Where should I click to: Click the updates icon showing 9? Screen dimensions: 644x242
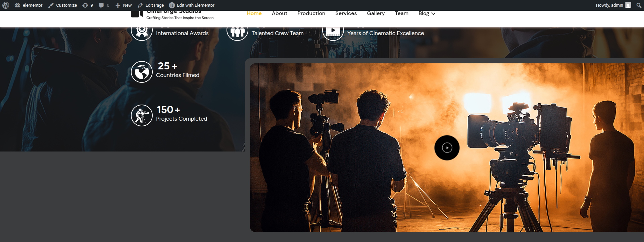(88, 5)
